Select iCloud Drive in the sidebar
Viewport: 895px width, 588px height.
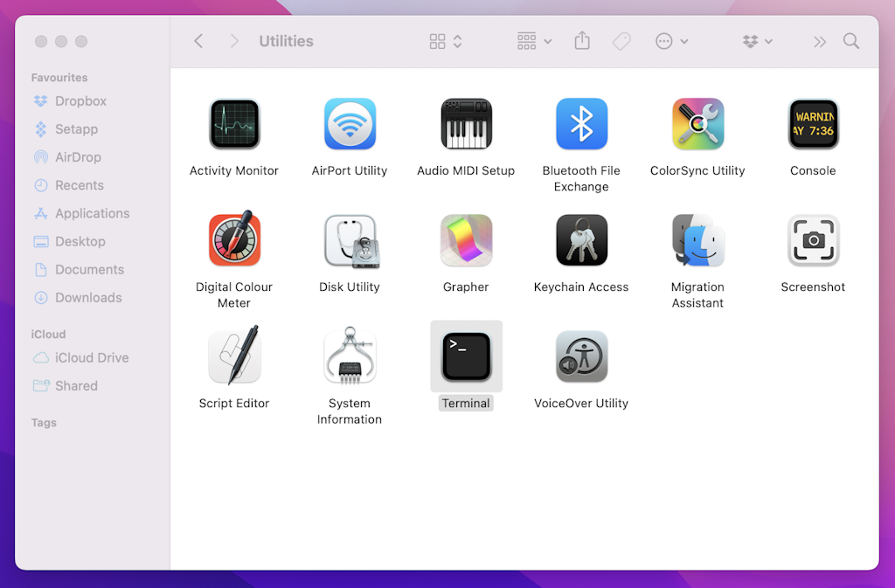[92, 357]
